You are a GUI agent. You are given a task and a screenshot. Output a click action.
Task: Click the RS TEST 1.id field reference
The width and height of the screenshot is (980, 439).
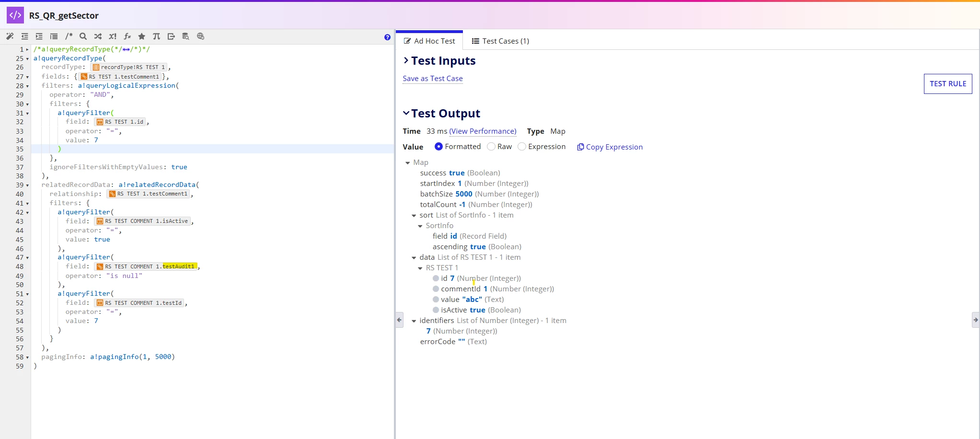tap(120, 122)
